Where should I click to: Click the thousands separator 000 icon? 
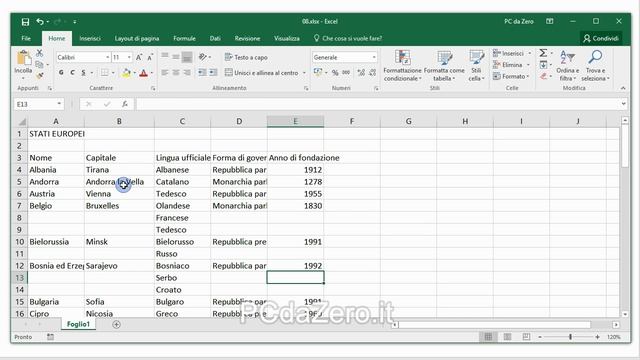tap(346, 73)
